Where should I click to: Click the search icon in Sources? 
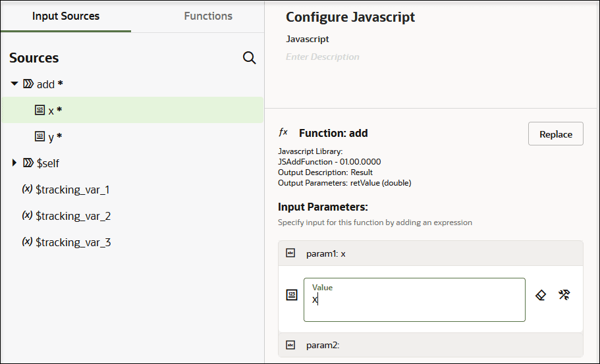[250, 58]
